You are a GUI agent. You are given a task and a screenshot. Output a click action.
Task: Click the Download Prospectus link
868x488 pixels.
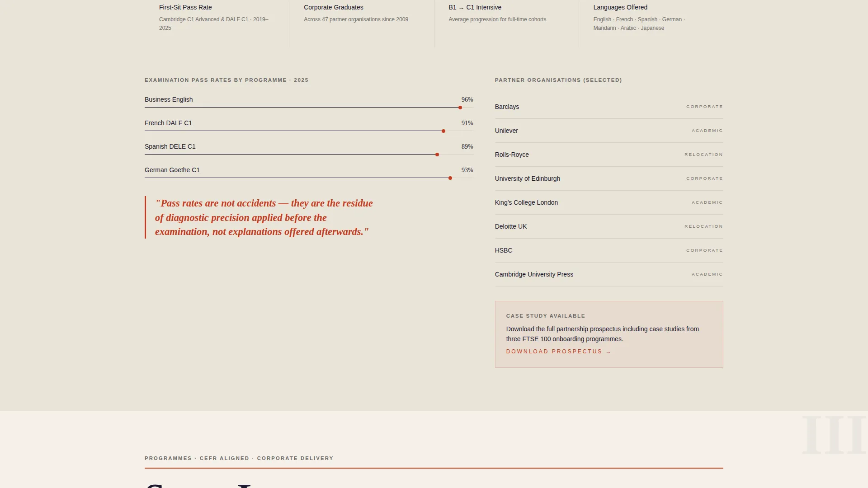click(x=558, y=352)
